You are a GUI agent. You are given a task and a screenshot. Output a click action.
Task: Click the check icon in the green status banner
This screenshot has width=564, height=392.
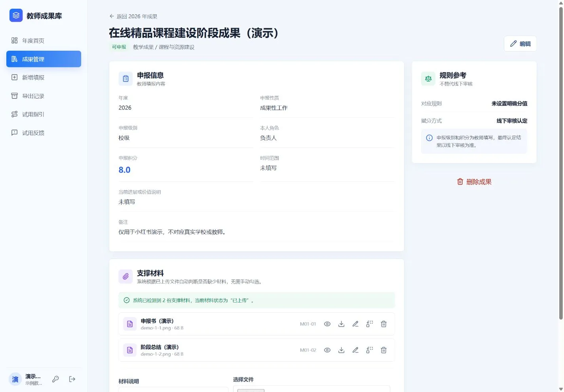tap(127, 300)
